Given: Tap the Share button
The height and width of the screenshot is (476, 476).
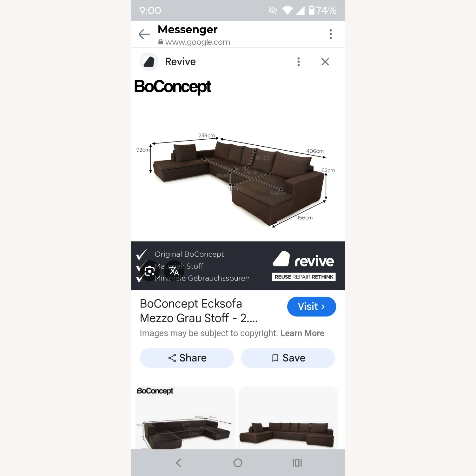Looking at the screenshot, I should (x=187, y=358).
